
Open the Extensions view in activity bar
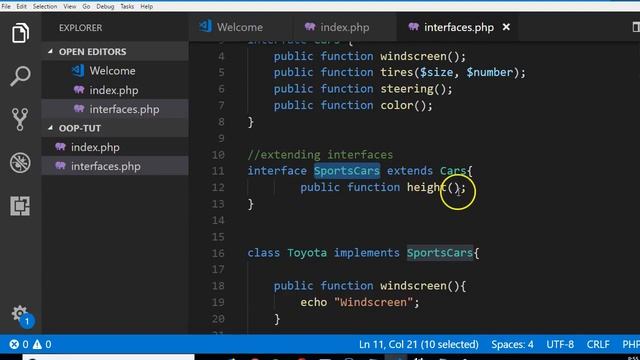pos(20,206)
